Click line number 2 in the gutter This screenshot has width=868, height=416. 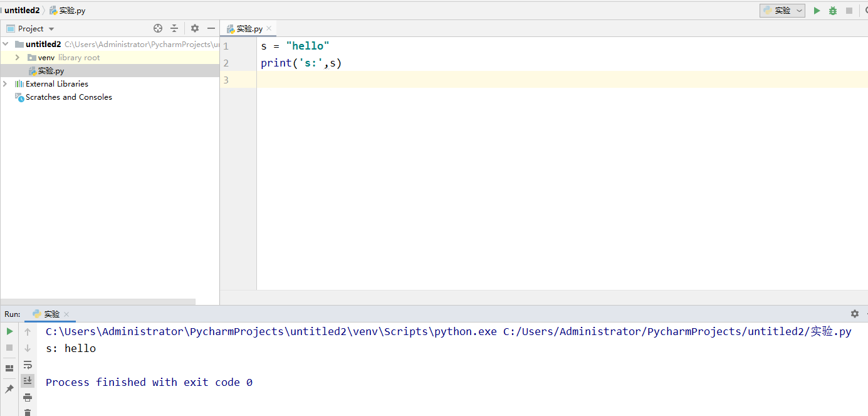(226, 63)
